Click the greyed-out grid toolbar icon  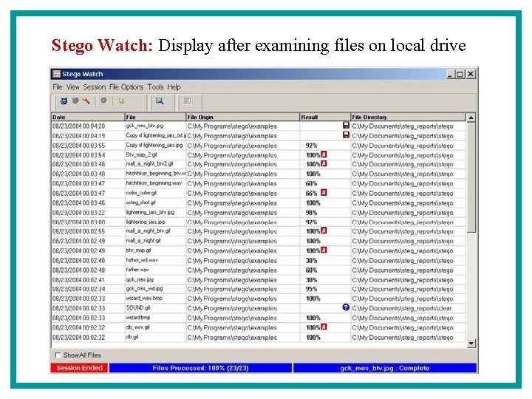187,100
